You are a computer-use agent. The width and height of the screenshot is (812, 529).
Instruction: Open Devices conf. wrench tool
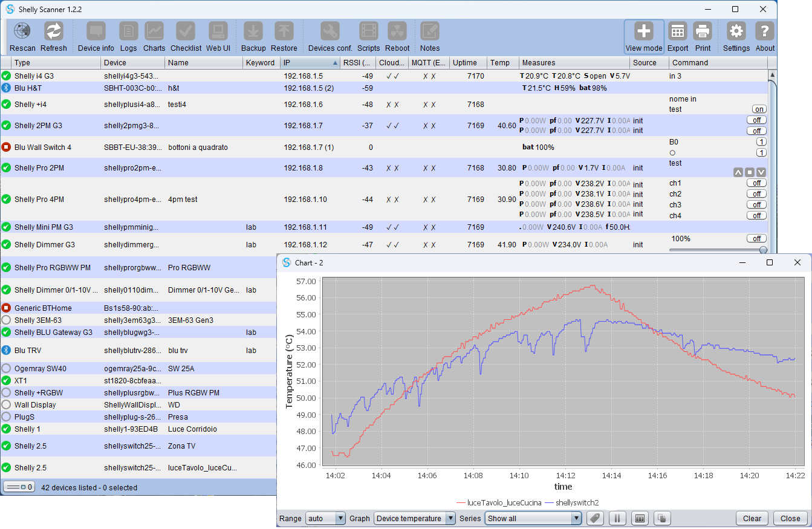coord(330,37)
